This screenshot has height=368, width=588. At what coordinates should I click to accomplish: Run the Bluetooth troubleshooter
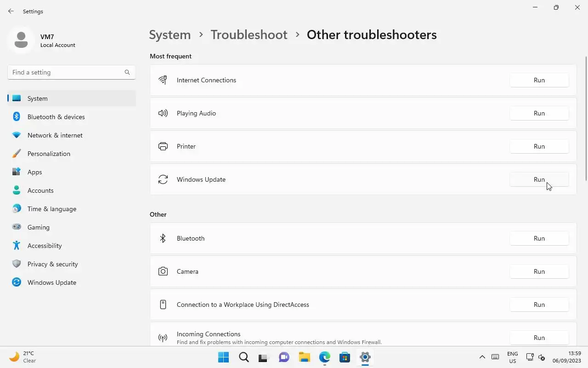pos(539,238)
